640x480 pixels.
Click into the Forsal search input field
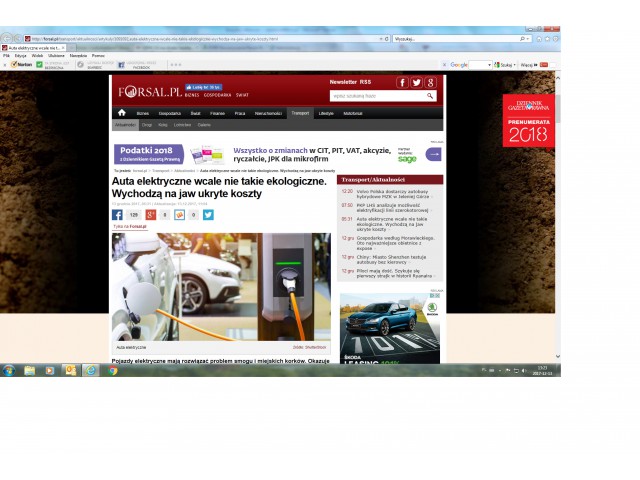[x=376, y=96]
